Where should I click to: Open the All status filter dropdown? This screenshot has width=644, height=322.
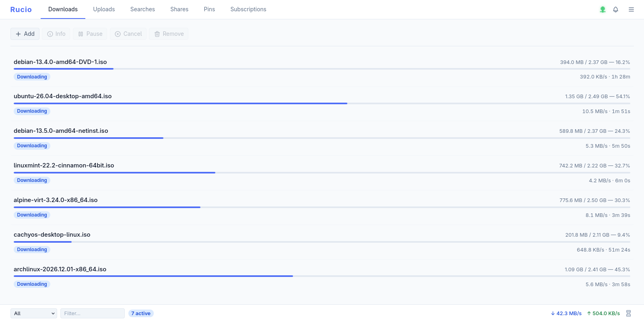[34, 313]
